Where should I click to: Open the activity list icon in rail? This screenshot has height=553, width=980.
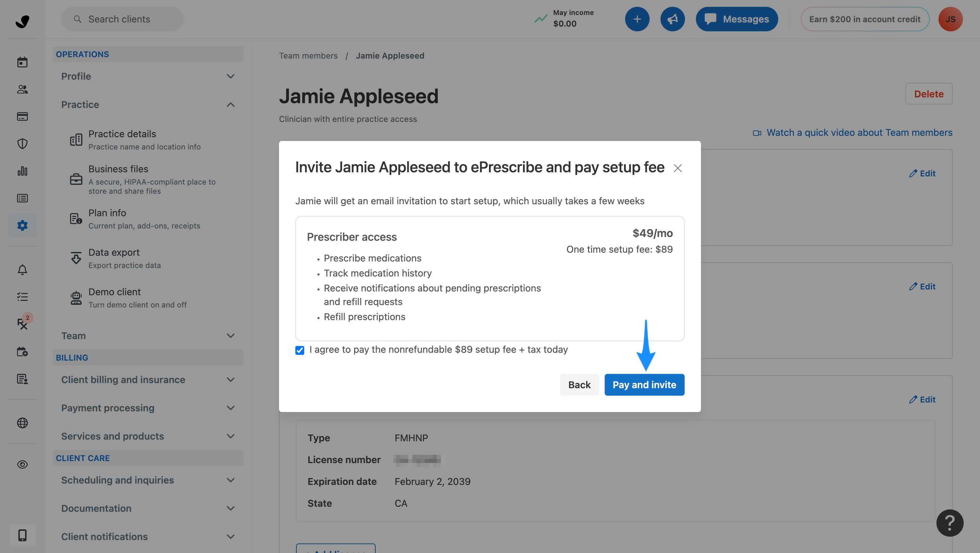[22, 198]
